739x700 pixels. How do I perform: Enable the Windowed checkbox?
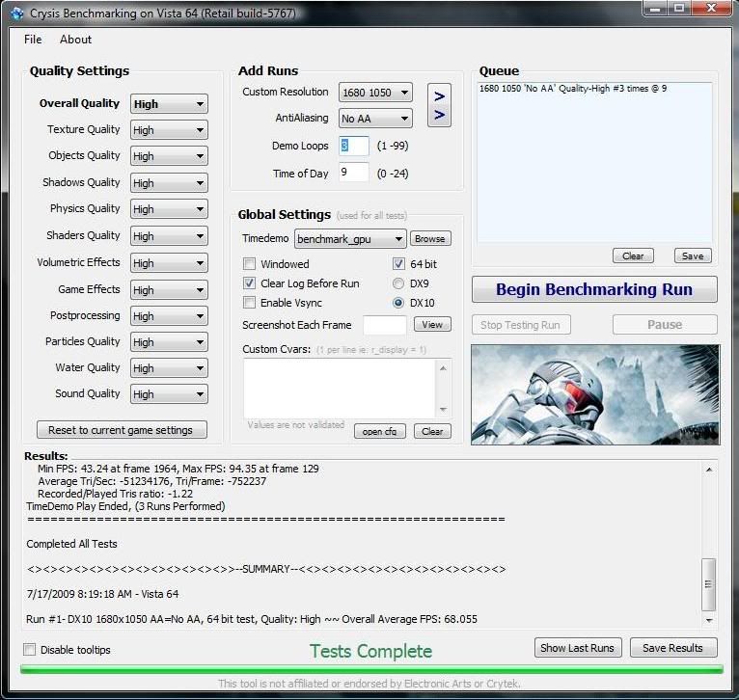[x=250, y=264]
